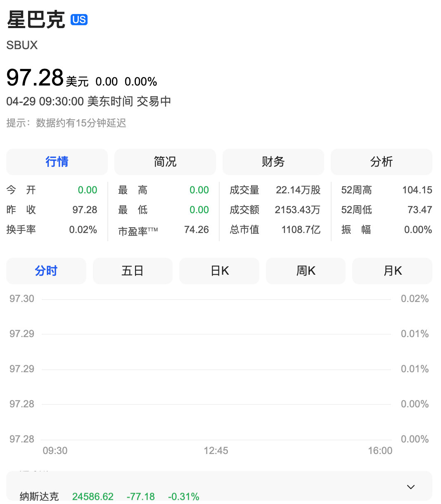The width and height of the screenshot is (441, 504).
Task: Open the 日K candlestick chart
Action: [x=219, y=271]
